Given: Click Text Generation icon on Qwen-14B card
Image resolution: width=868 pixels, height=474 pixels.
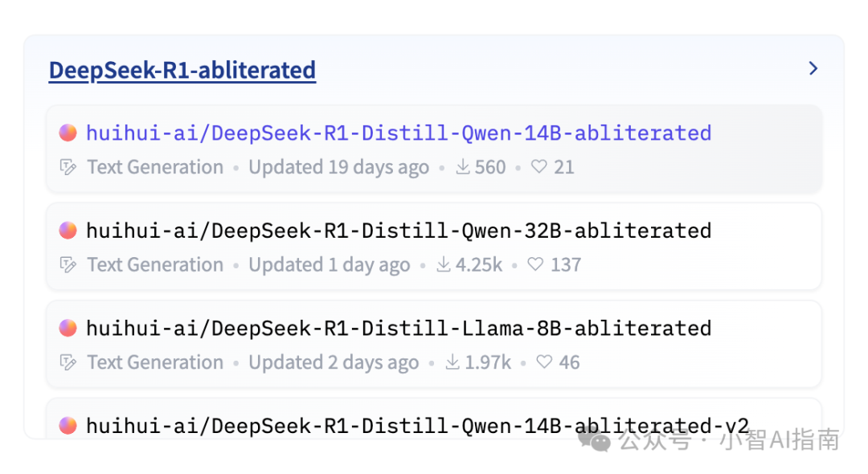Looking at the screenshot, I should [x=69, y=167].
